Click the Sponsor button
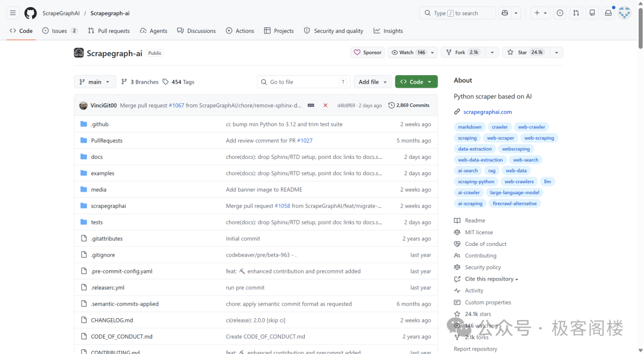This screenshot has width=644, height=354. 367,52
